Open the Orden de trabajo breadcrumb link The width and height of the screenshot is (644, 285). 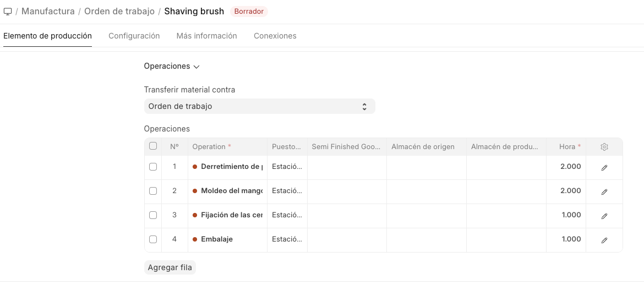pos(119,12)
